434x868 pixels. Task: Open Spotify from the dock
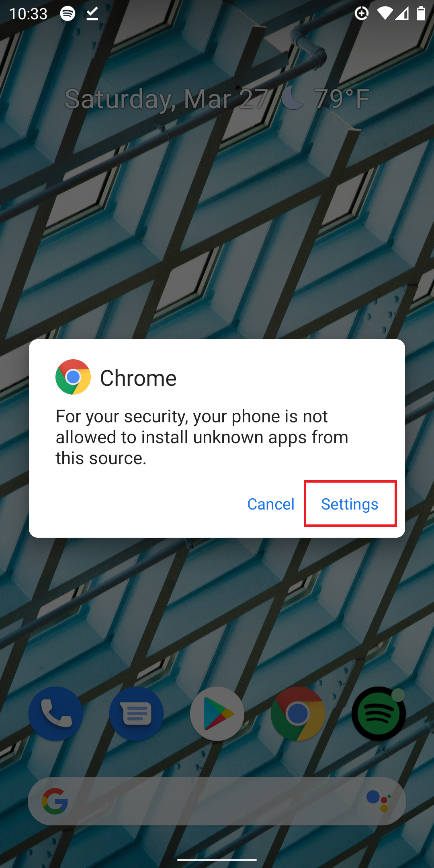point(379,714)
